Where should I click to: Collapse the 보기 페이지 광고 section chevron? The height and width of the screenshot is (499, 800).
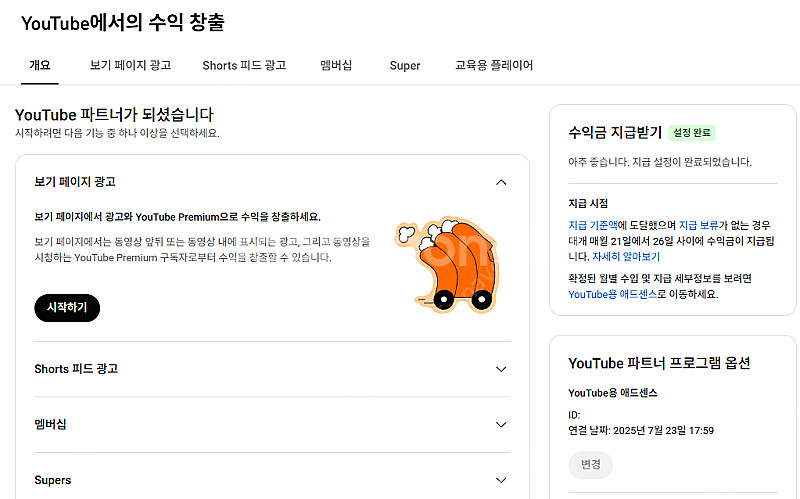click(x=501, y=183)
